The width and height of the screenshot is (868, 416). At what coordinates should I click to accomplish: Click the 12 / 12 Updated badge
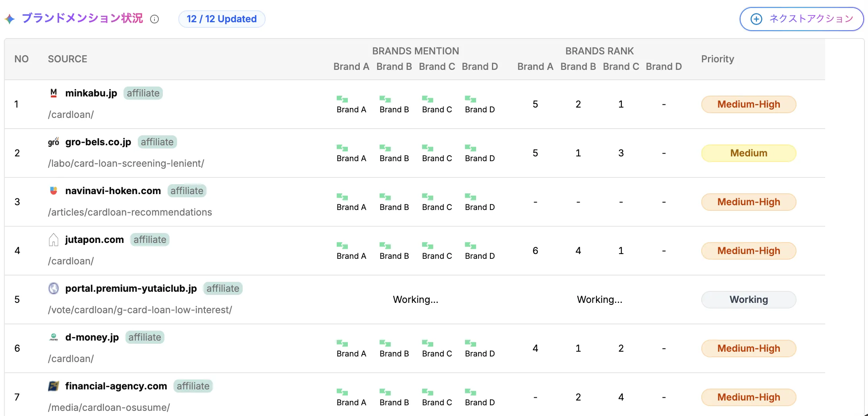(222, 19)
